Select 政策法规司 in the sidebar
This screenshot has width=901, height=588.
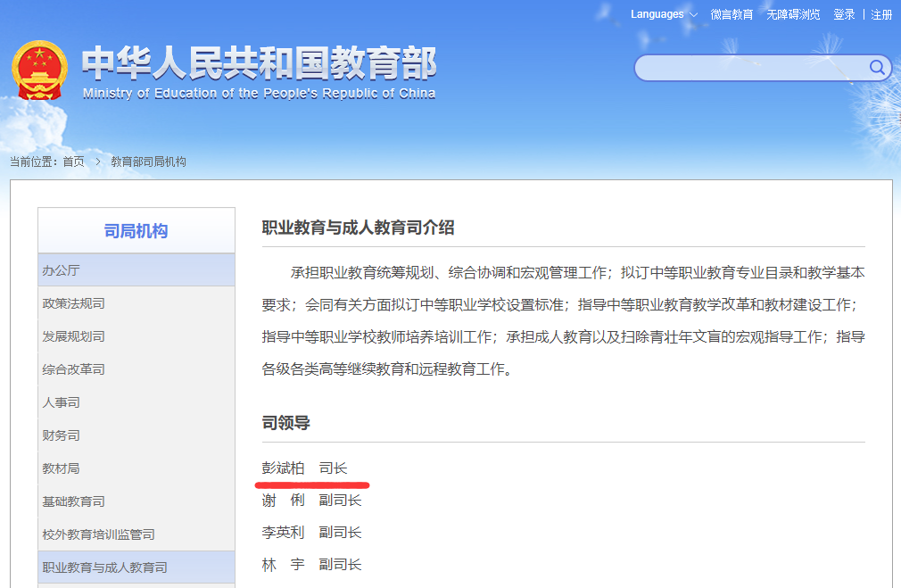tap(73, 303)
